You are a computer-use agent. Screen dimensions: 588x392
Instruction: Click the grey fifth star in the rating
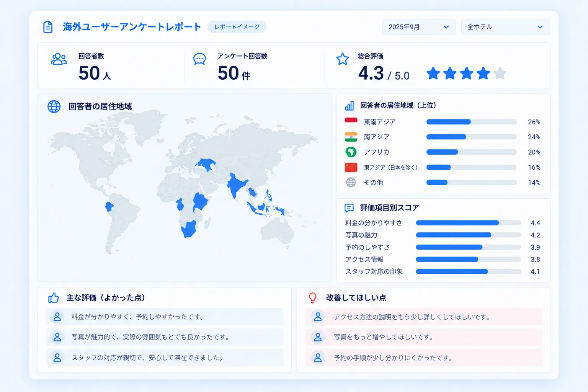[x=500, y=73]
